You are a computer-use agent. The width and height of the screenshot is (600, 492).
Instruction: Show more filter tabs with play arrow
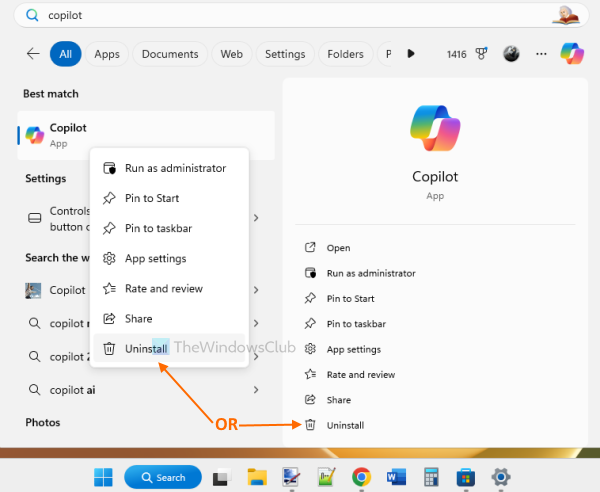pyautogui.click(x=411, y=54)
